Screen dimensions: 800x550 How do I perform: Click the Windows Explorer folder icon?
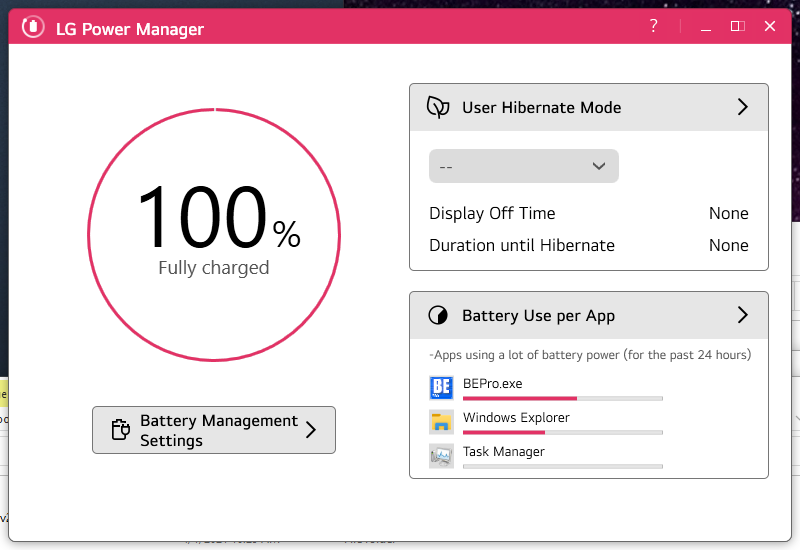tap(441, 422)
